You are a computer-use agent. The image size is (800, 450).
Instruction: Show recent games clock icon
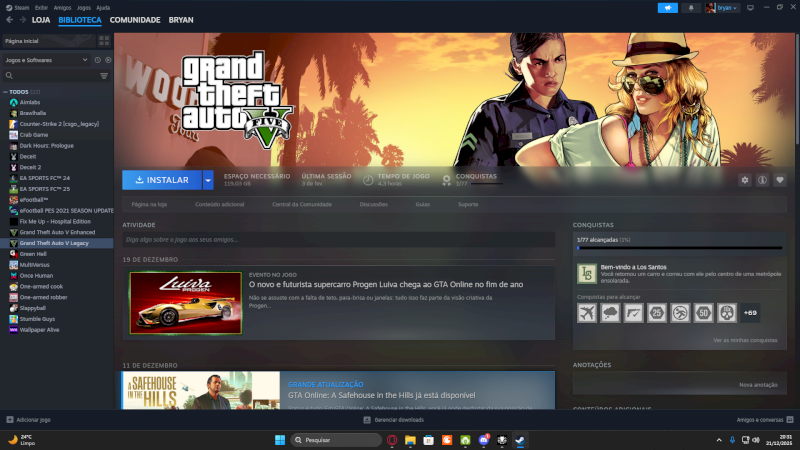pyautogui.click(x=97, y=60)
